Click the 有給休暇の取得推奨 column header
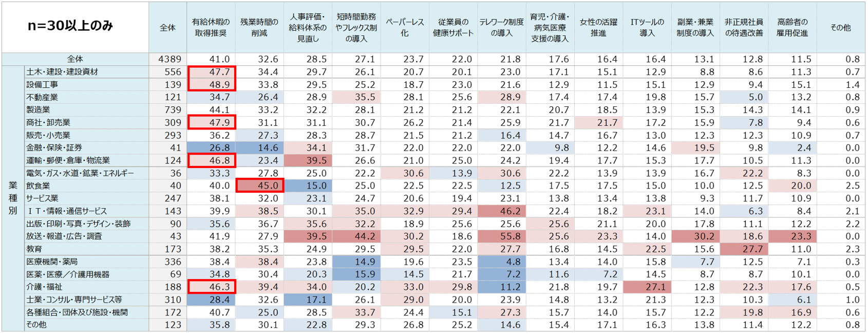The image size is (868, 334). 211,27
